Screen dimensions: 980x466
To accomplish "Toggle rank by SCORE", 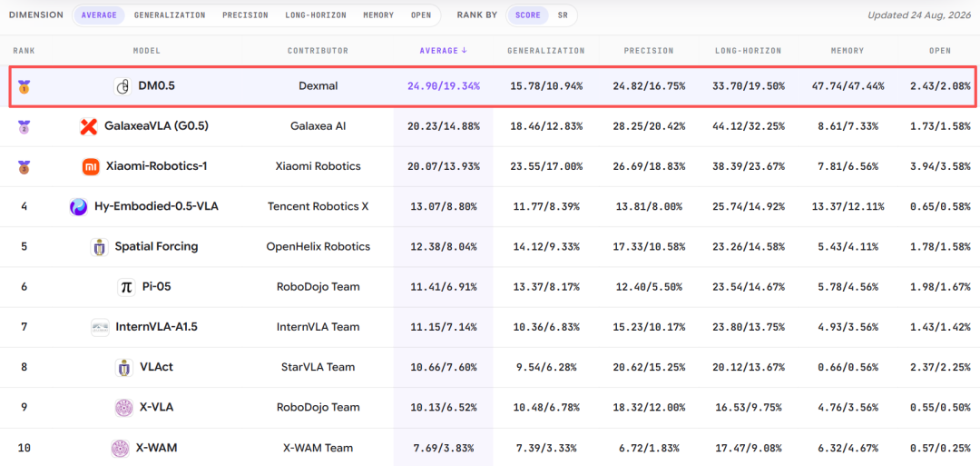I will click(x=528, y=15).
